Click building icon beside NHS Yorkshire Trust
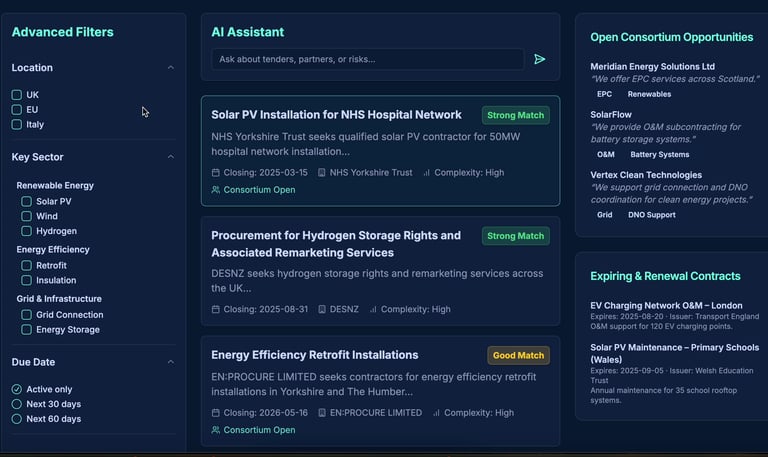 pyautogui.click(x=321, y=172)
